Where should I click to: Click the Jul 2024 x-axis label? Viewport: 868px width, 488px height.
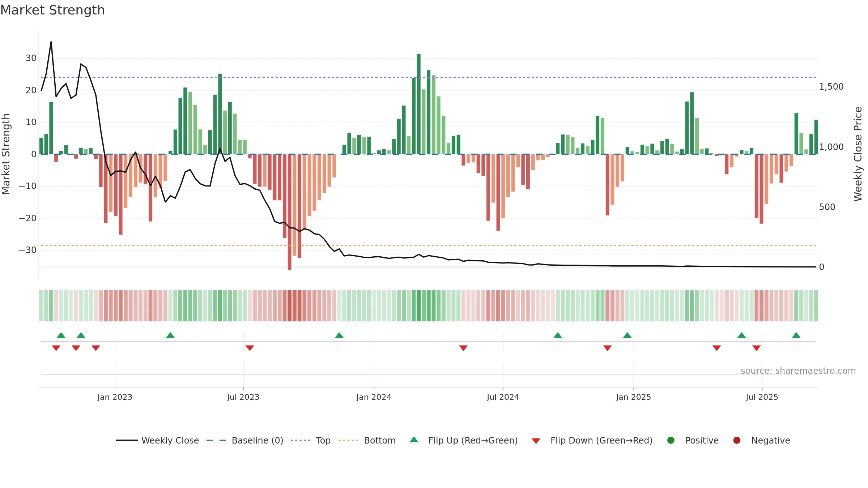(503, 397)
